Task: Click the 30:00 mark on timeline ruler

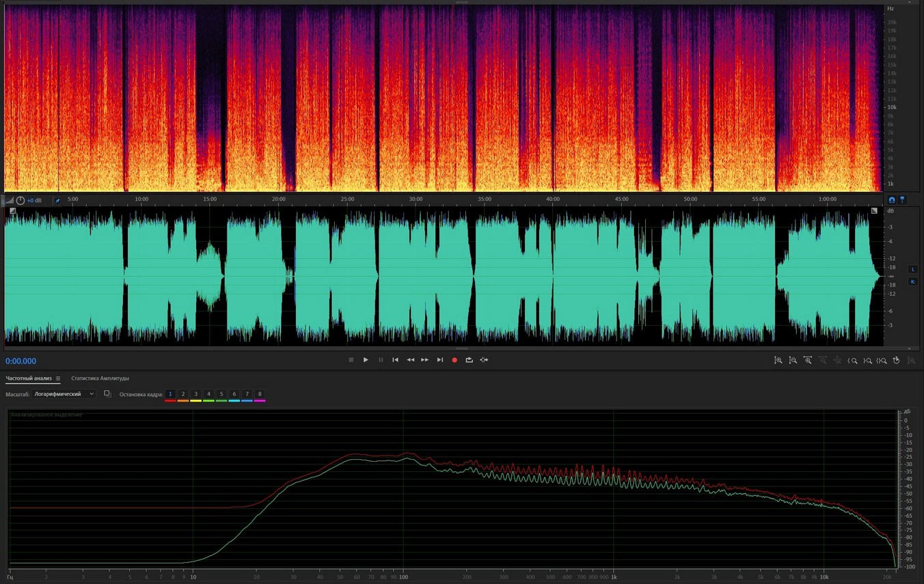Action: coord(416,199)
